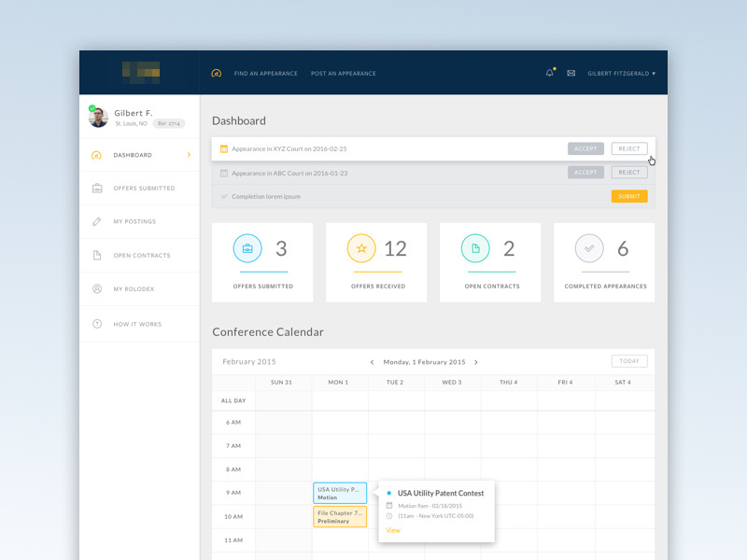Click calendar icon in event popup
This screenshot has height=560, width=747.
point(389,506)
